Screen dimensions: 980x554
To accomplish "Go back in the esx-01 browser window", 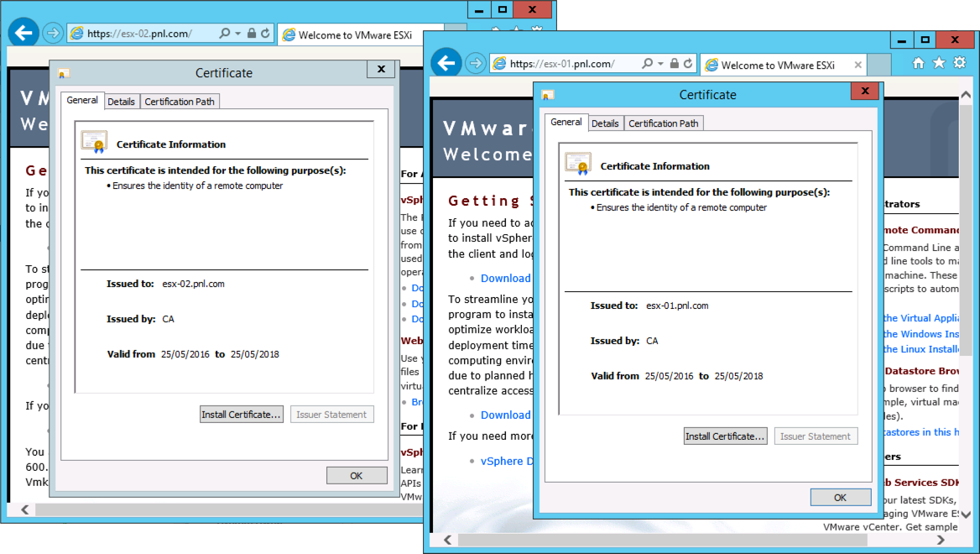I will 446,63.
